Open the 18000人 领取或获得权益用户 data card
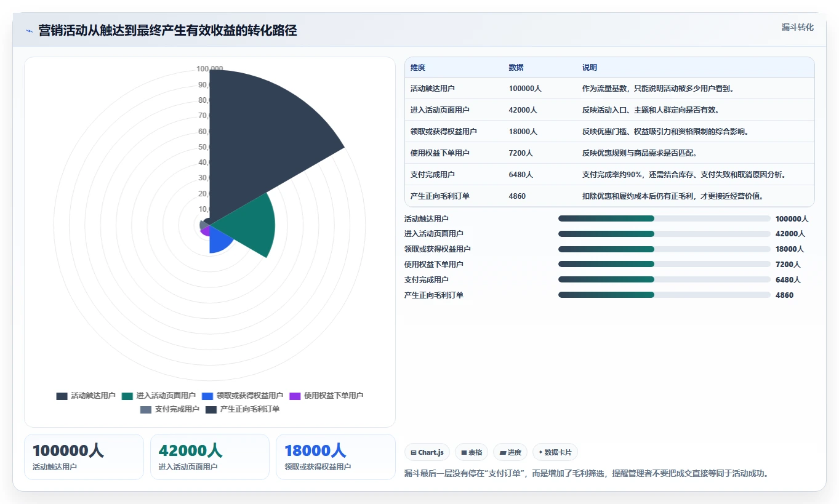Viewport: 839px width, 504px height. pyautogui.click(x=335, y=457)
